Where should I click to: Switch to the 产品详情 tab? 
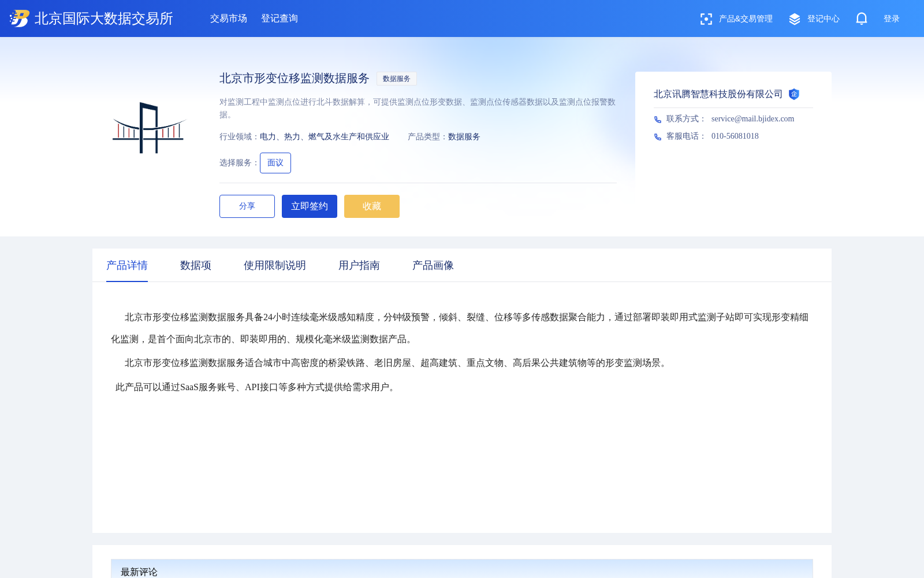tap(127, 265)
